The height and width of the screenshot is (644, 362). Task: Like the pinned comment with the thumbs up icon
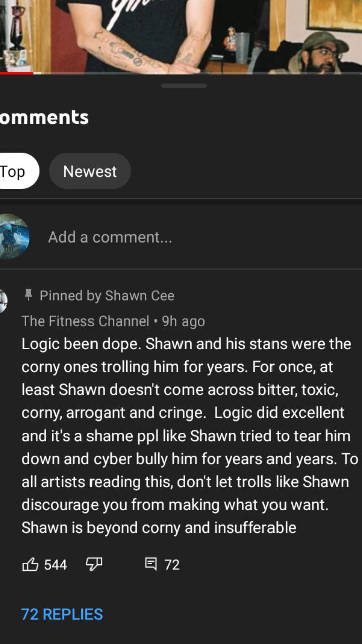[31, 565]
